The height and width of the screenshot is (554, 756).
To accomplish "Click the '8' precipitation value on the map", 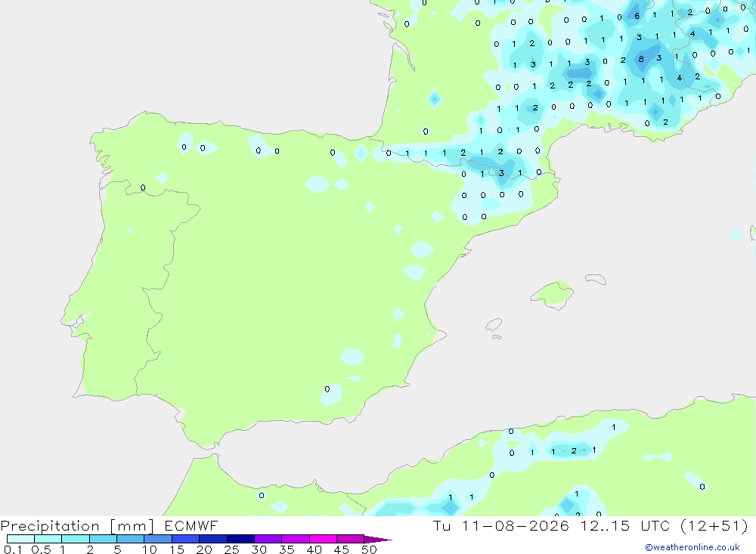I will pyautogui.click(x=641, y=59).
